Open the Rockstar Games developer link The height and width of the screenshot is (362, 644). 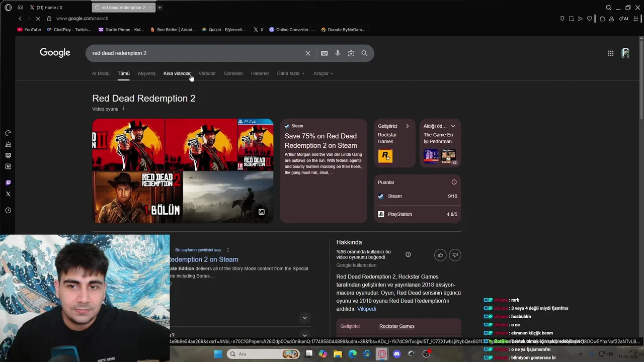(397, 326)
